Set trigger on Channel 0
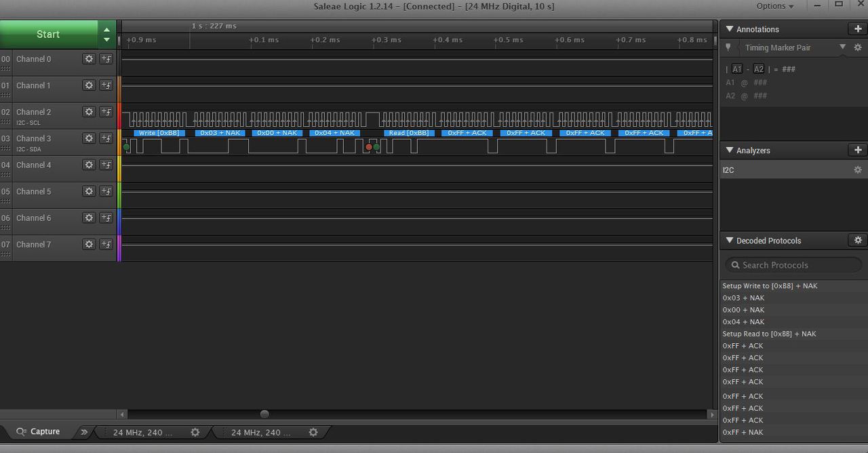Screen dimensions: 868x453 coord(106,59)
